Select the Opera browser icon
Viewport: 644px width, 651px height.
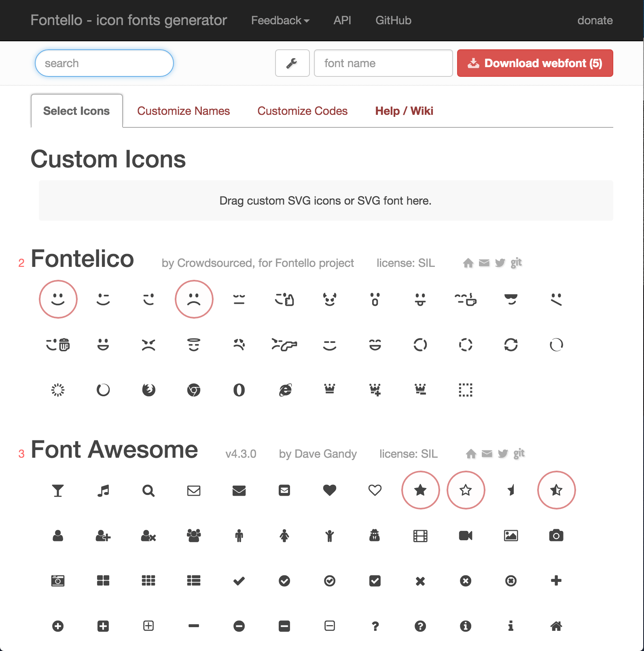[x=239, y=390]
